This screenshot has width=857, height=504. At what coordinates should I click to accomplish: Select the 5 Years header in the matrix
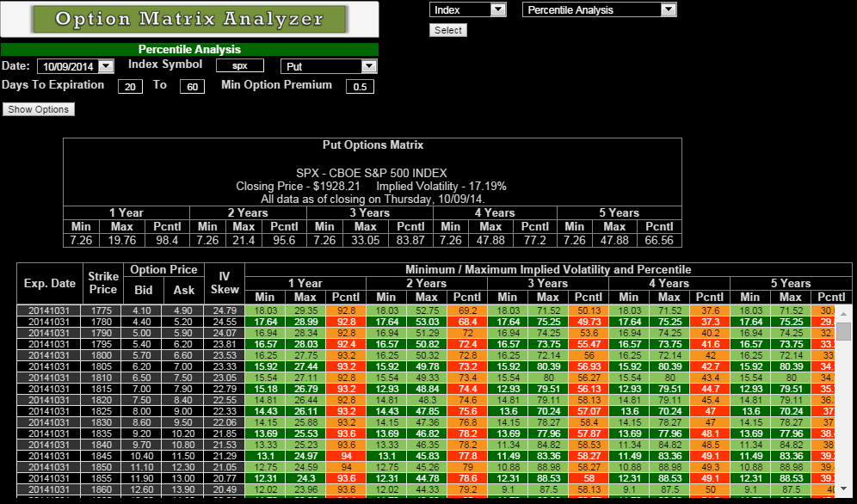pos(790,283)
